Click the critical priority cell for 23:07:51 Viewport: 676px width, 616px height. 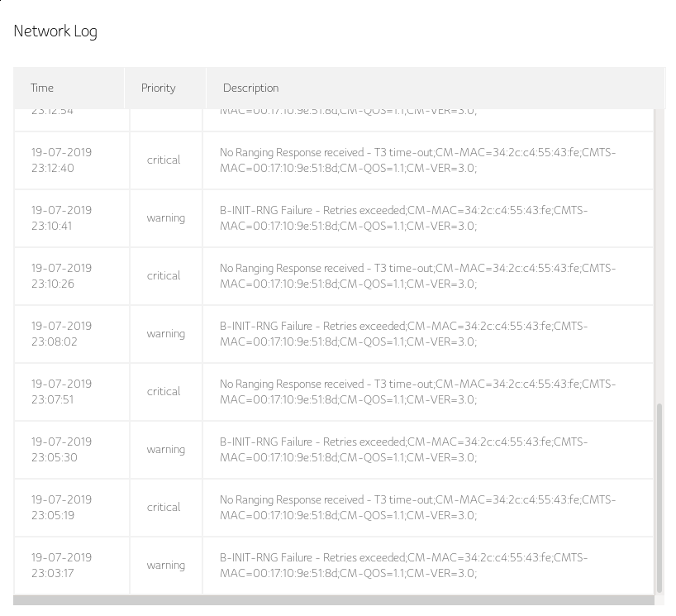click(164, 392)
